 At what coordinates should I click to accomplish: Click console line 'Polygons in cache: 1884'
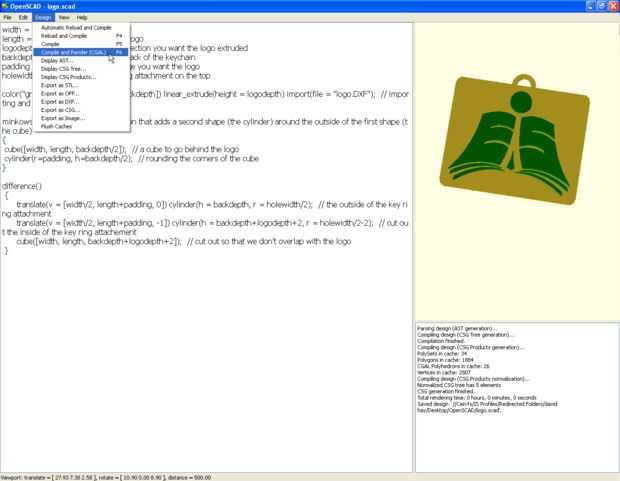445,360
